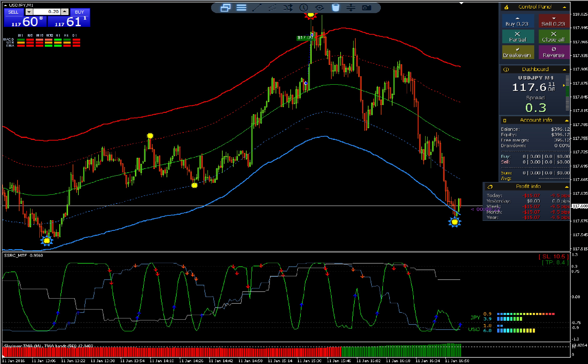Collapse the one-click trading panel arrow beside USDJPY,M1

(x=5, y=5)
